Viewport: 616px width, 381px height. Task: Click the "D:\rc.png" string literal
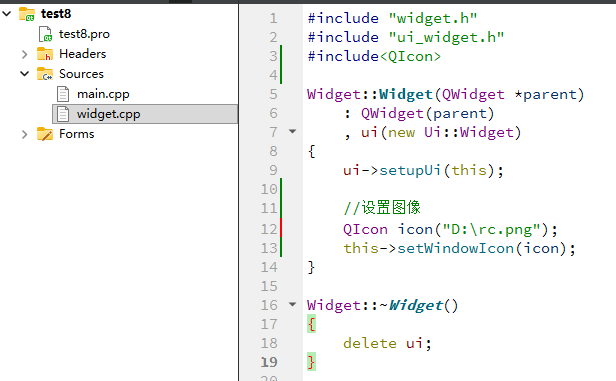click(491, 229)
